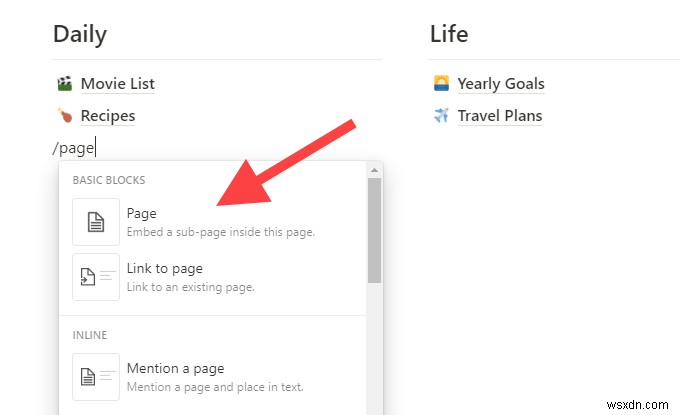Open the Travel Plans page link
The image size is (680, 415).
tap(499, 116)
